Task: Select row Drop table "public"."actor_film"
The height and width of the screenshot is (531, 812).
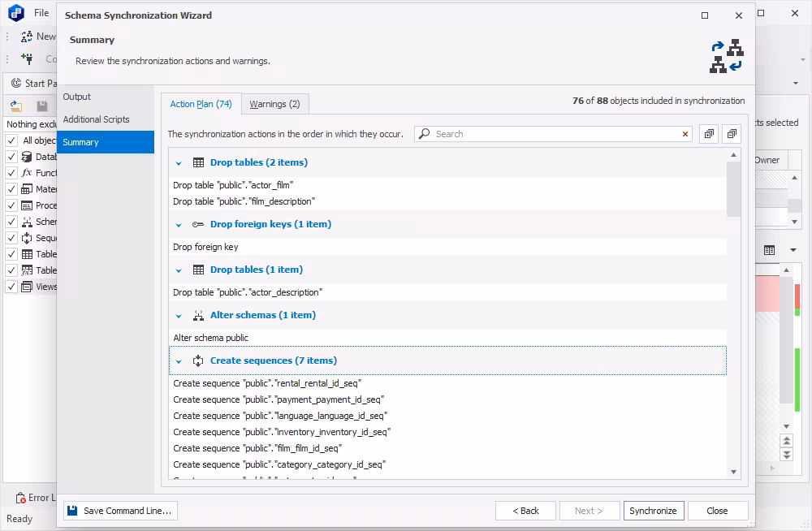Action: click(447, 185)
